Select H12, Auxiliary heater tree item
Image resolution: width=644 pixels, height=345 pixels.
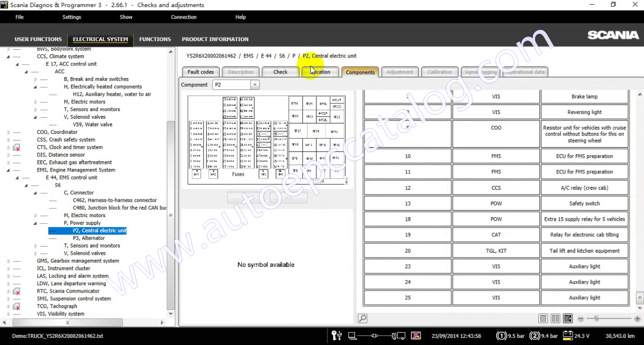pyautogui.click(x=112, y=94)
